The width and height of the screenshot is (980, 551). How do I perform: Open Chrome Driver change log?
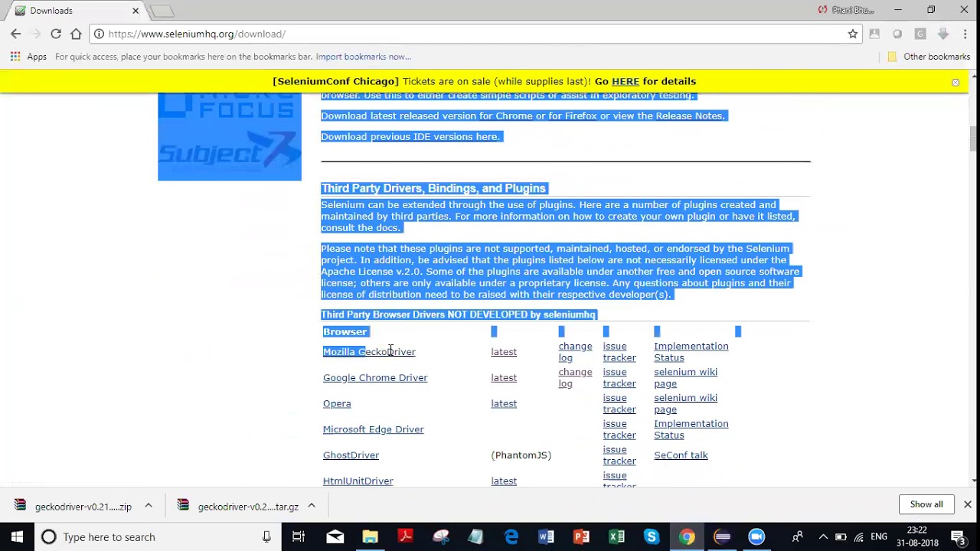[575, 378]
